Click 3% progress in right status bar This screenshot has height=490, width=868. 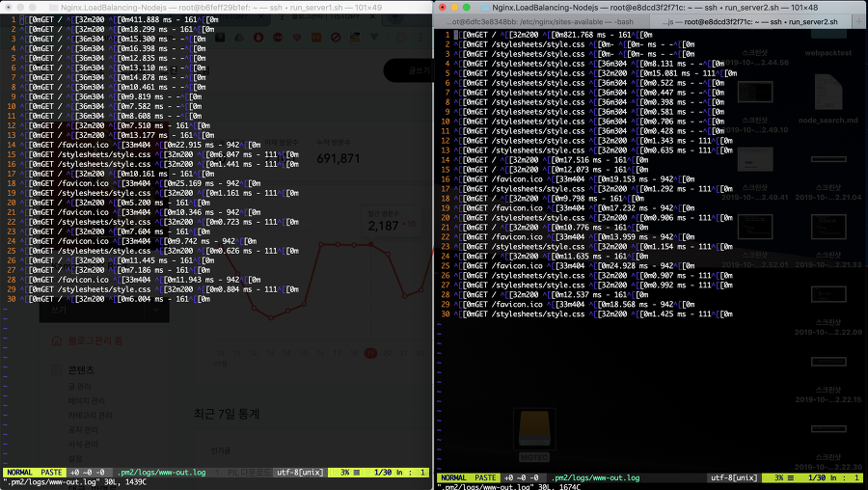pyautogui.click(x=778, y=477)
